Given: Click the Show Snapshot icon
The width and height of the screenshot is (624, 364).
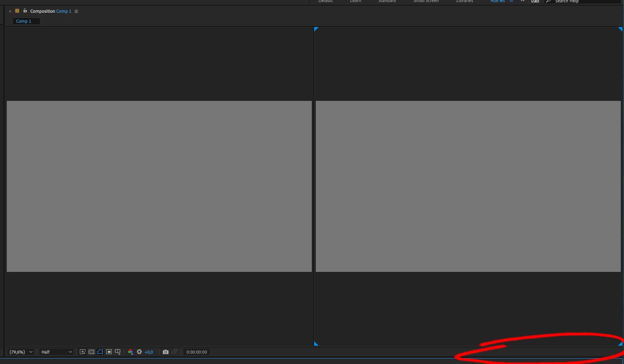Looking at the screenshot, I should pos(174,352).
